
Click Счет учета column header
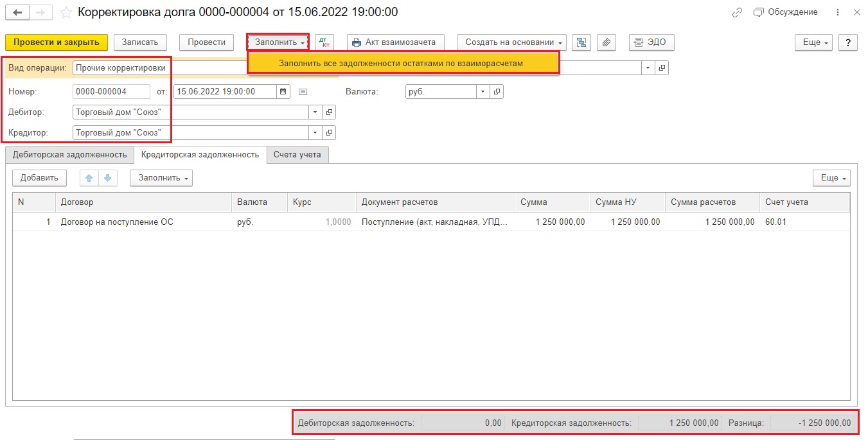[804, 202]
